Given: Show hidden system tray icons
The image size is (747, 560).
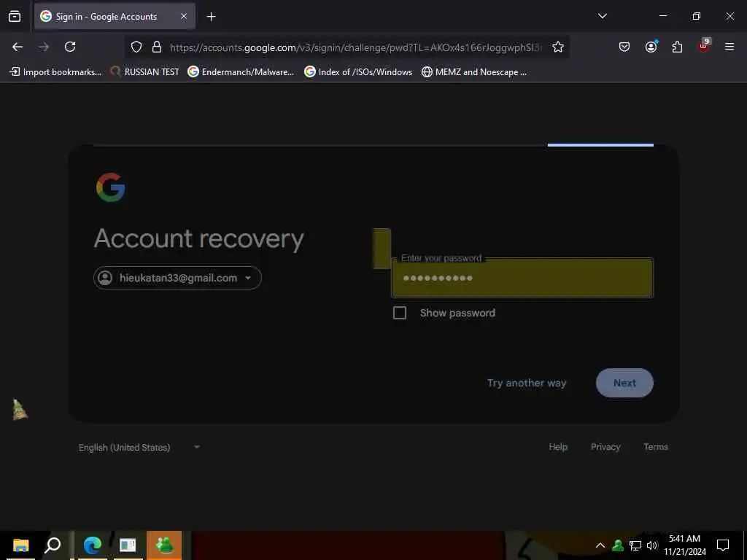Looking at the screenshot, I should tap(600, 545).
